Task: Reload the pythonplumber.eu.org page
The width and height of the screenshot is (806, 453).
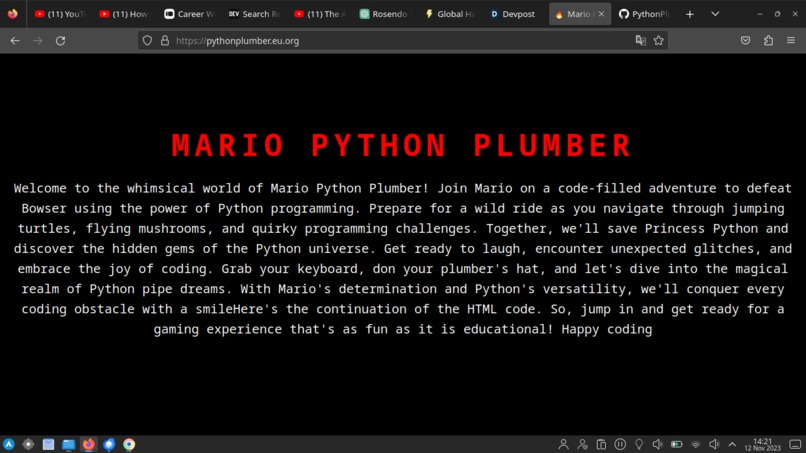Action: [x=61, y=41]
